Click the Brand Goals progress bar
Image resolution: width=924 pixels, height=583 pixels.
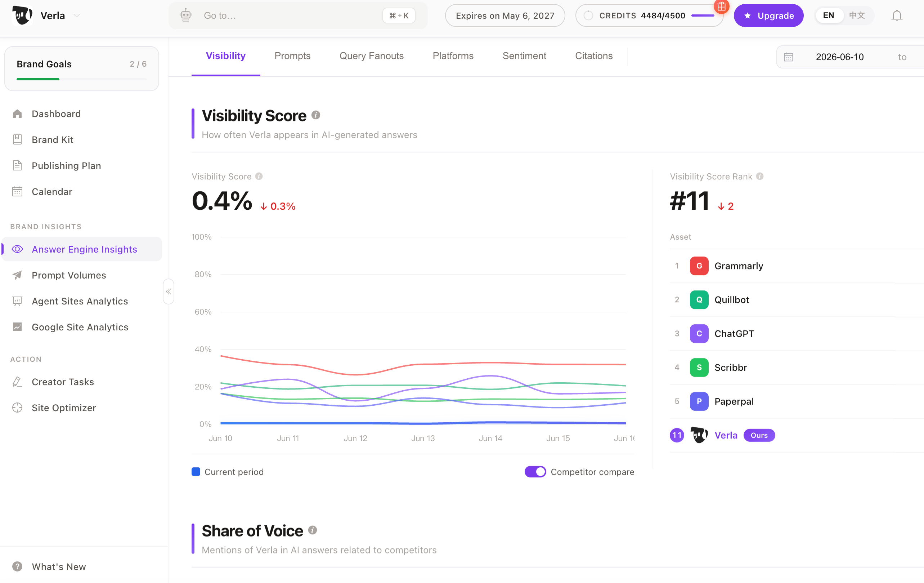click(82, 79)
